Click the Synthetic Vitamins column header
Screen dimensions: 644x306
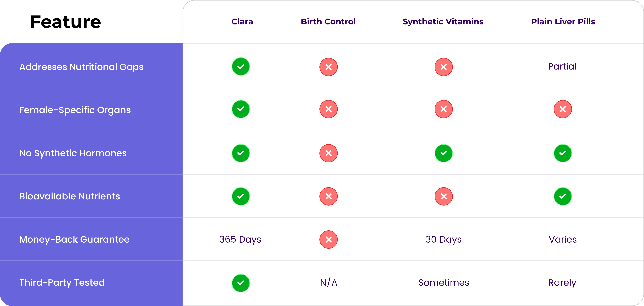pos(443,22)
